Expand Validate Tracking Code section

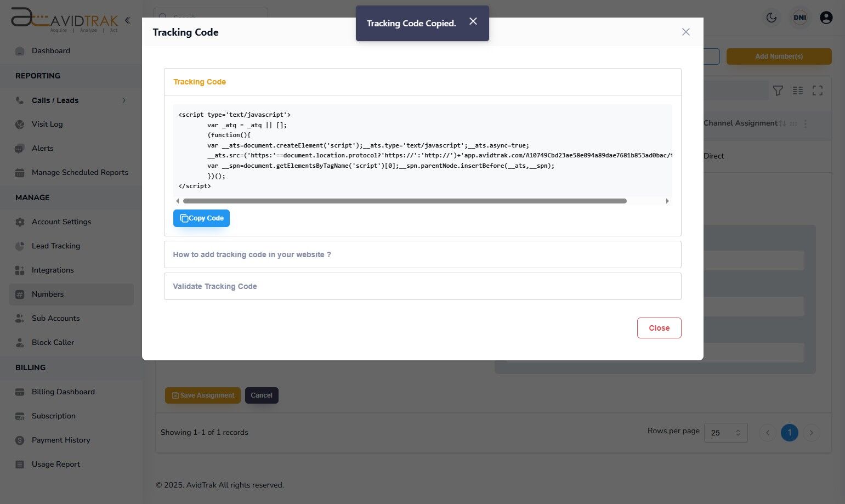point(422,286)
